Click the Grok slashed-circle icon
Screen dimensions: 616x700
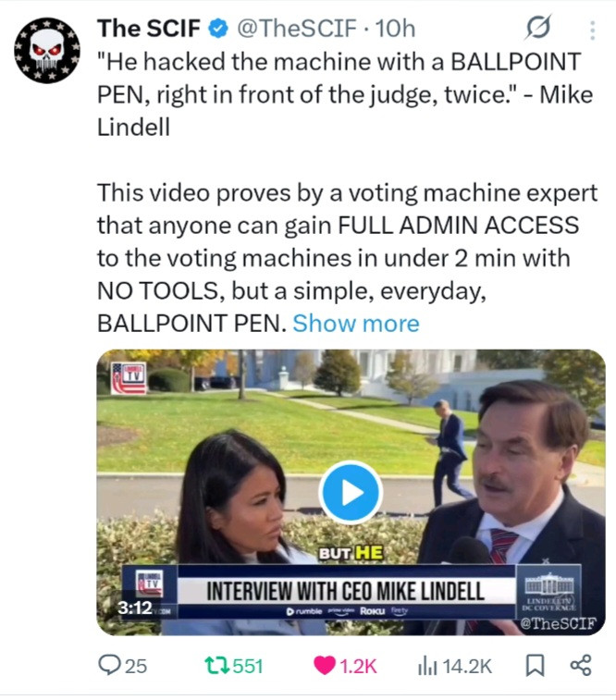click(x=537, y=28)
